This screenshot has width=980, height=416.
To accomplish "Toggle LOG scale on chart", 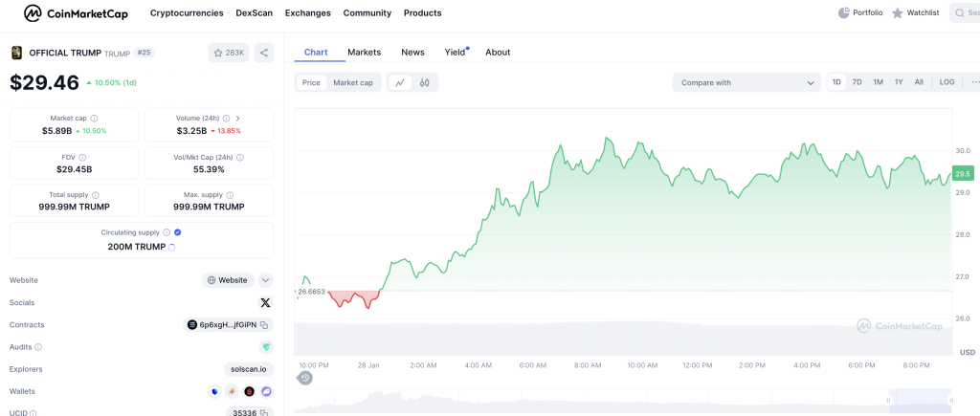I will (x=947, y=82).
